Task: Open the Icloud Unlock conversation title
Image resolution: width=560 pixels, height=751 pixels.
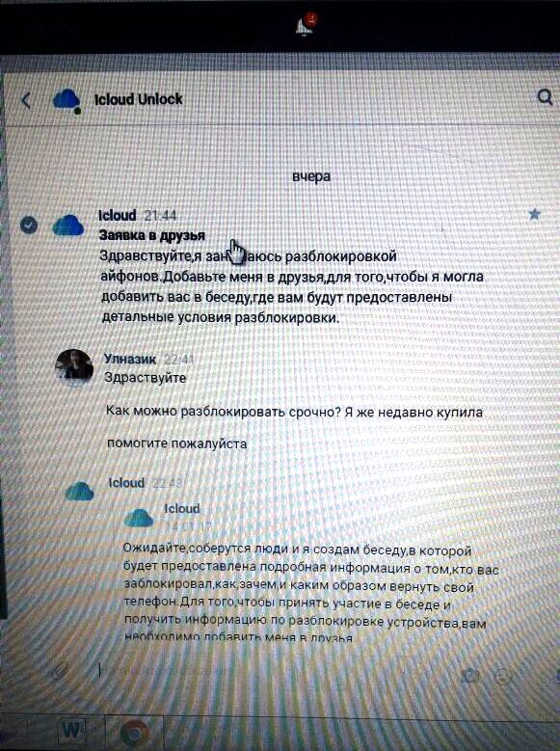Action: 139,99
